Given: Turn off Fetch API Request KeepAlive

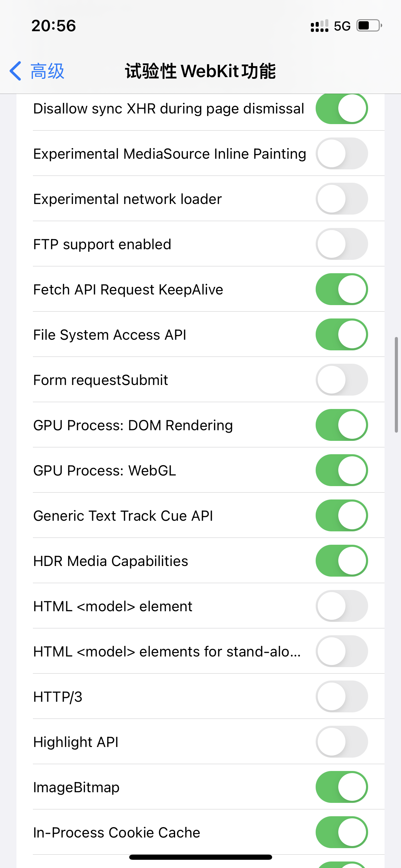Looking at the screenshot, I should click(341, 289).
